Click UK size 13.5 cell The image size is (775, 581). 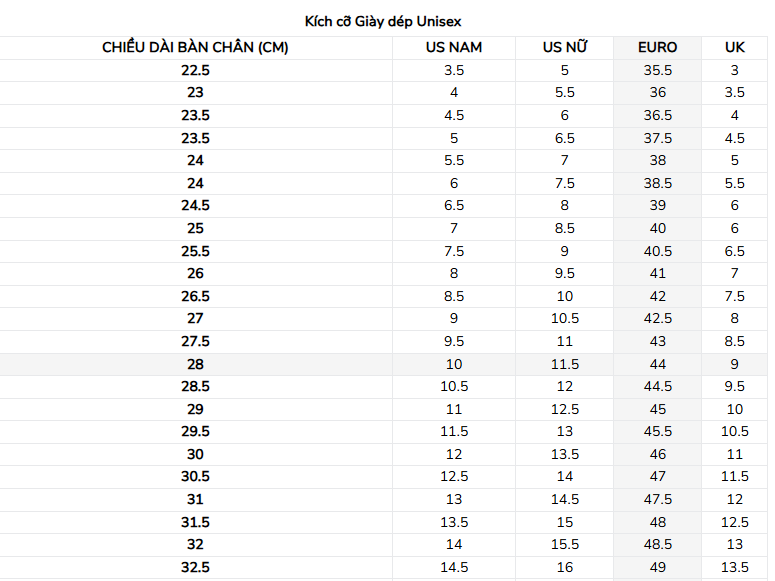click(x=734, y=567)
